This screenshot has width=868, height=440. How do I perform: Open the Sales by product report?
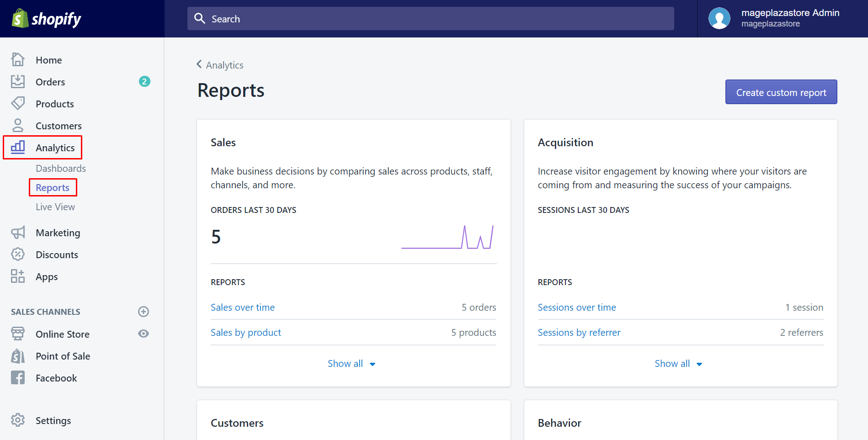[x=246, y=332]
